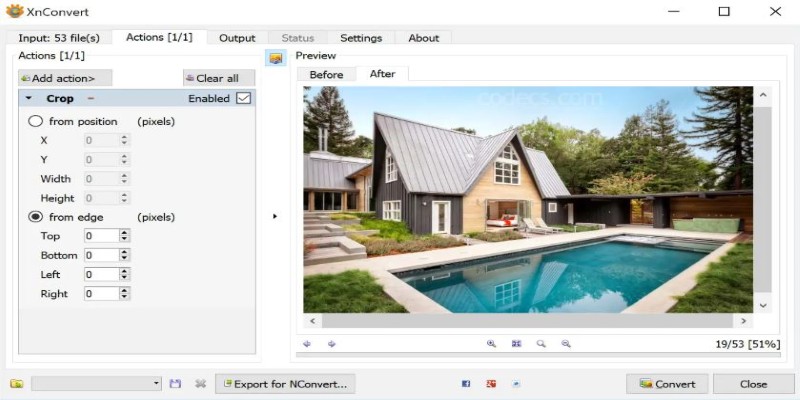Image resolution: width=800 pixels, height=400 pixels.
Task: Open the Add action menu
Action: tap(65, 78)
